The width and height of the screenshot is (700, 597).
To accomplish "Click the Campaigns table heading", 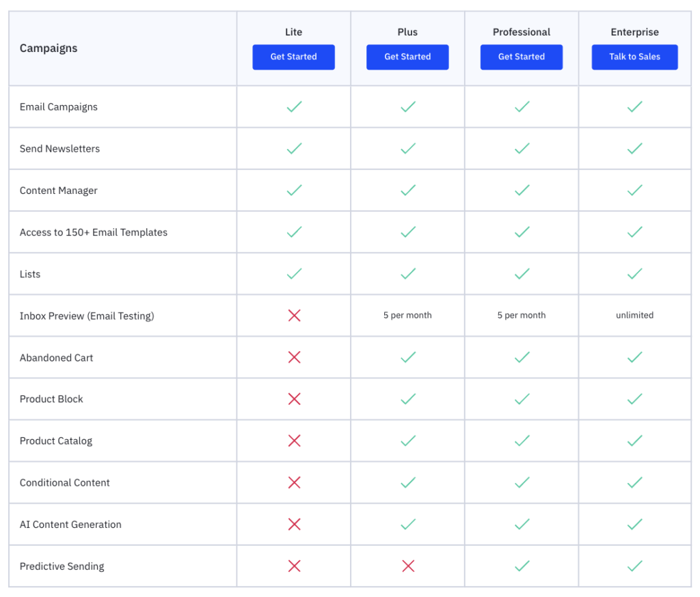I will pos(49,48).
